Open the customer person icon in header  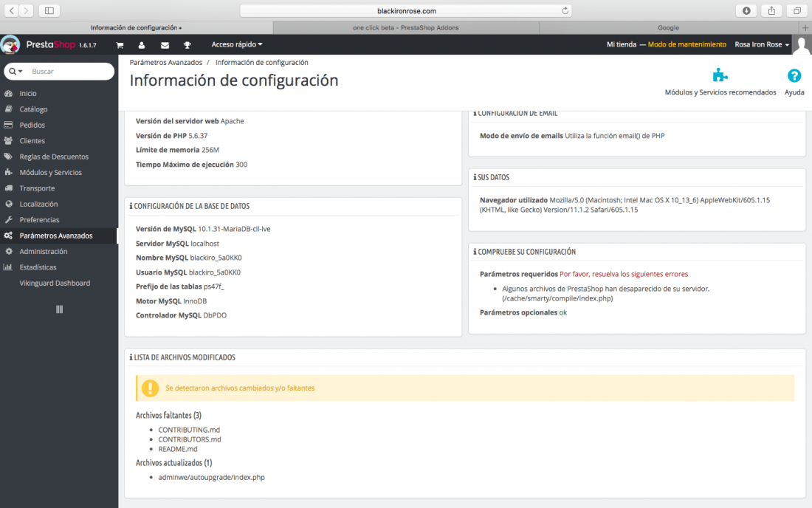(142, 45)
